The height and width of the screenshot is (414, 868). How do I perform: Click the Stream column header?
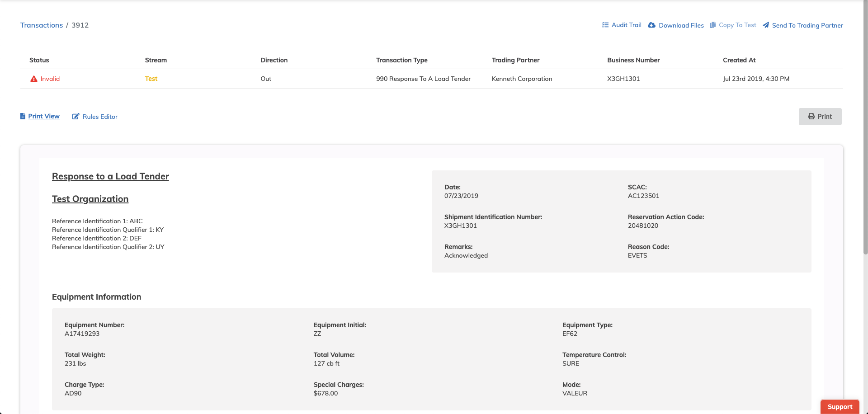pyautogui.click(x=156, y=60)
